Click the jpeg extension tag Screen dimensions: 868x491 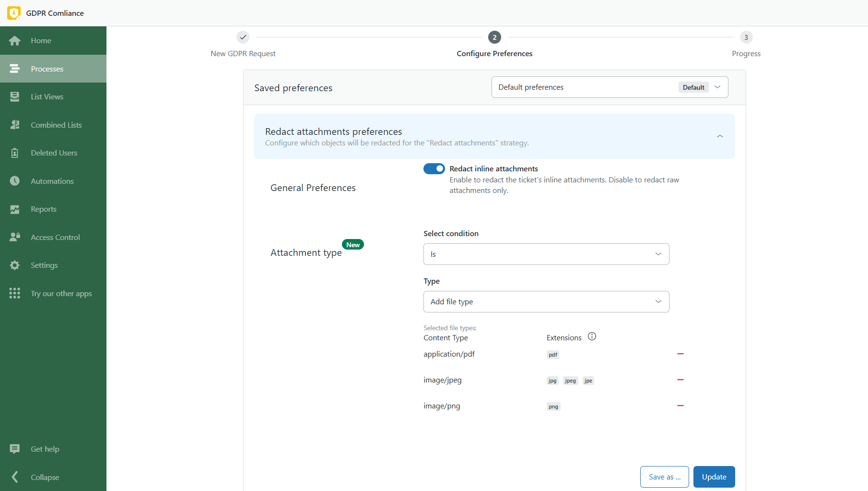point(570,381)
